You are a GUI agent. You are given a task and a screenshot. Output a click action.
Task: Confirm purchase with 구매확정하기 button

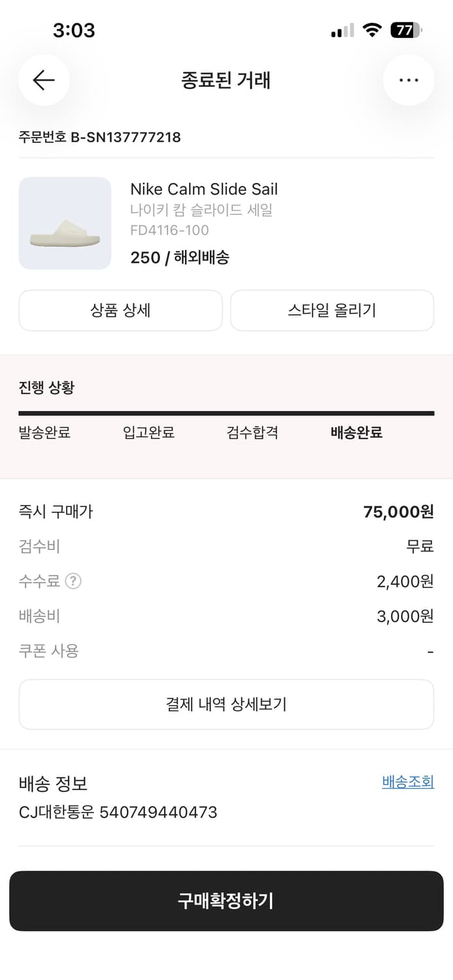226,900
